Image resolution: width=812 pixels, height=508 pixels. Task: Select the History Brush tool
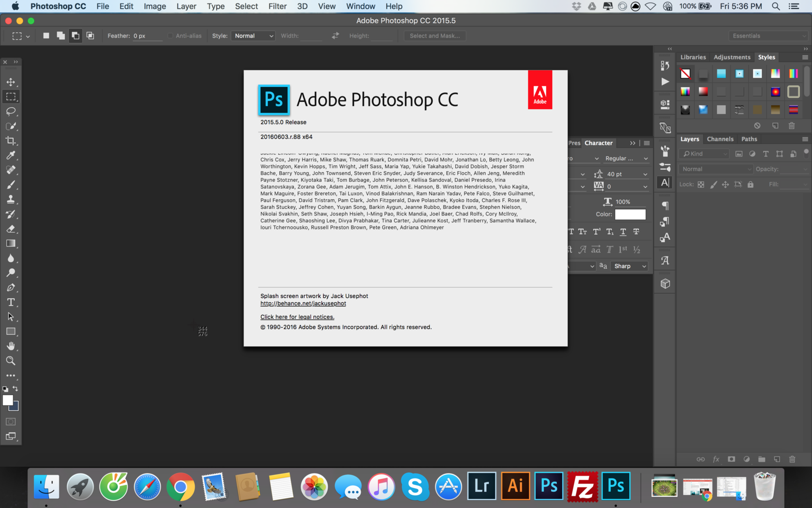(11, 214)
